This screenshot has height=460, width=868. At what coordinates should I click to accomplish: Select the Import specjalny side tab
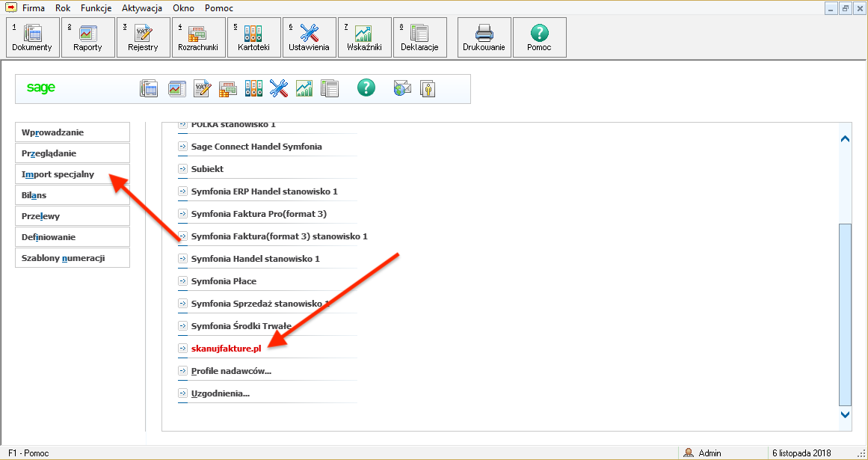pos(73,174)
